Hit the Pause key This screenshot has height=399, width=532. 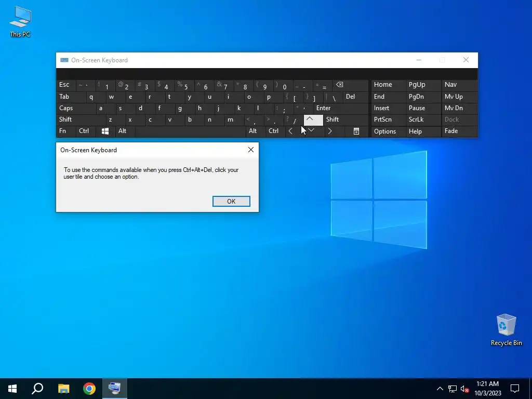click(x=423, y=108)
